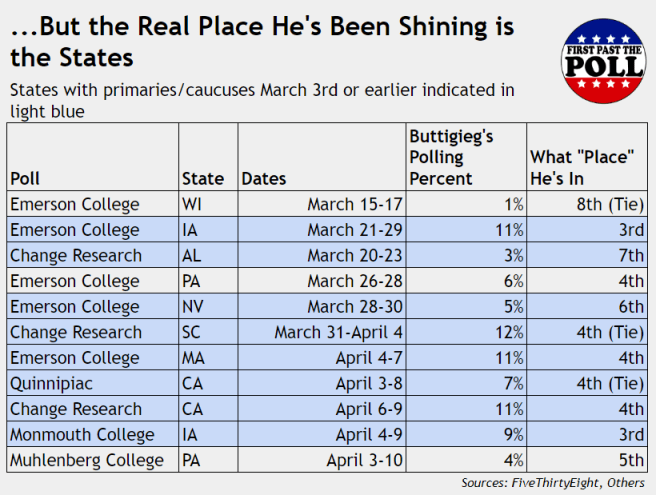Click the SC state cell

(x=193, y=332)
